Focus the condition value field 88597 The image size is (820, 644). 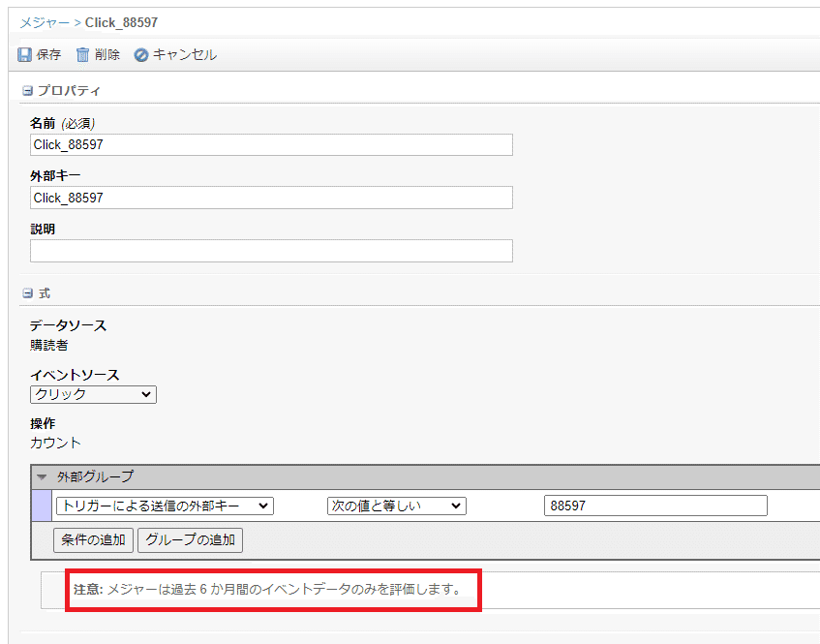coord(655,506)
